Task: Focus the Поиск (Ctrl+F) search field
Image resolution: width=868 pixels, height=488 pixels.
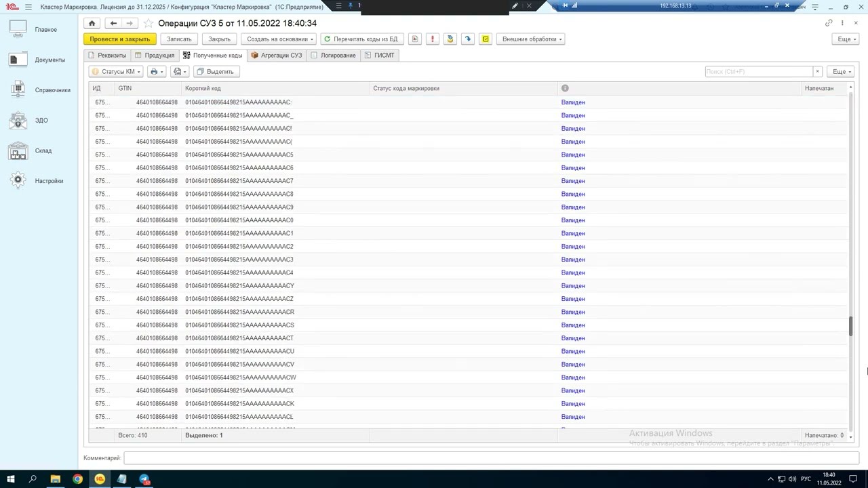Action: pyautogui.click(x=758, y=72)
